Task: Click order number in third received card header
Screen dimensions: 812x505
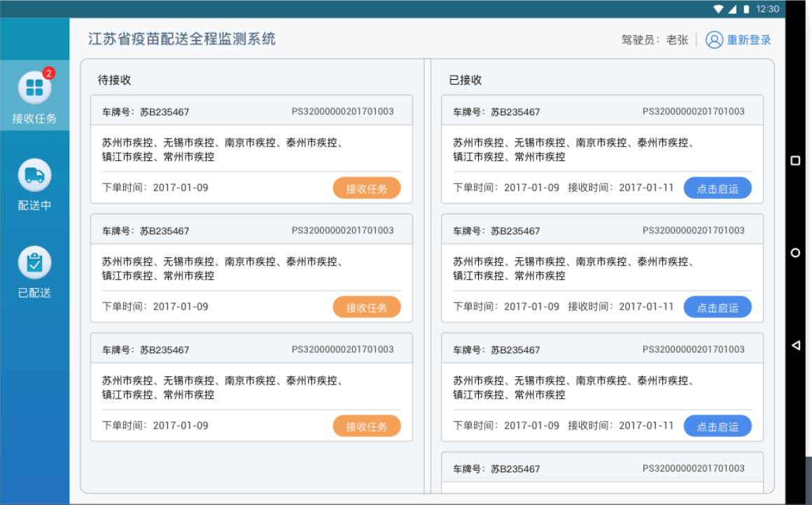Action: click(694, 350)
